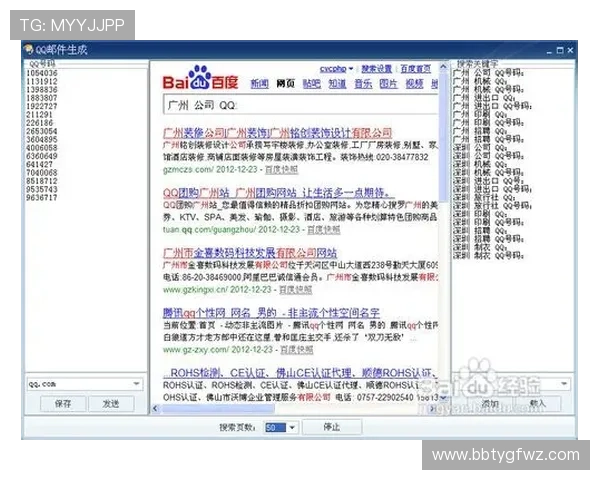600x480 pixels.
Task: Open the 百度首页 link
Action: (416, 68)
